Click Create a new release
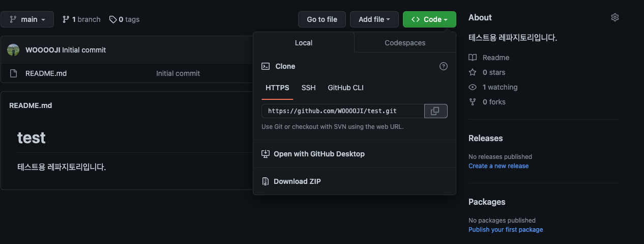Screen dimensions: 644x244 pyautogui.click(x=499, y=166)
